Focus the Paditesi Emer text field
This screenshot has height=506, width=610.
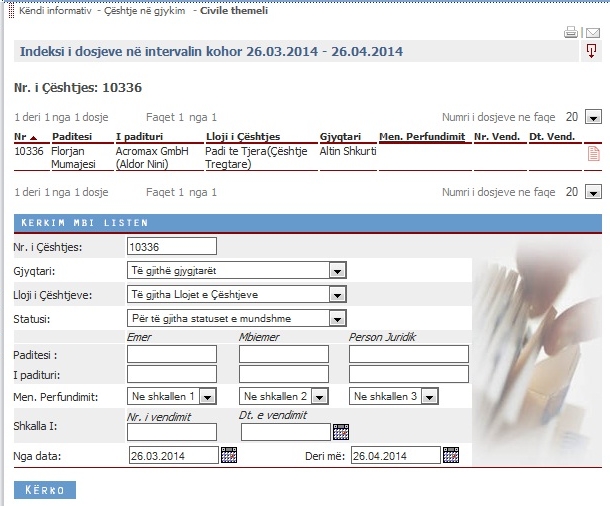pos(172,354)
